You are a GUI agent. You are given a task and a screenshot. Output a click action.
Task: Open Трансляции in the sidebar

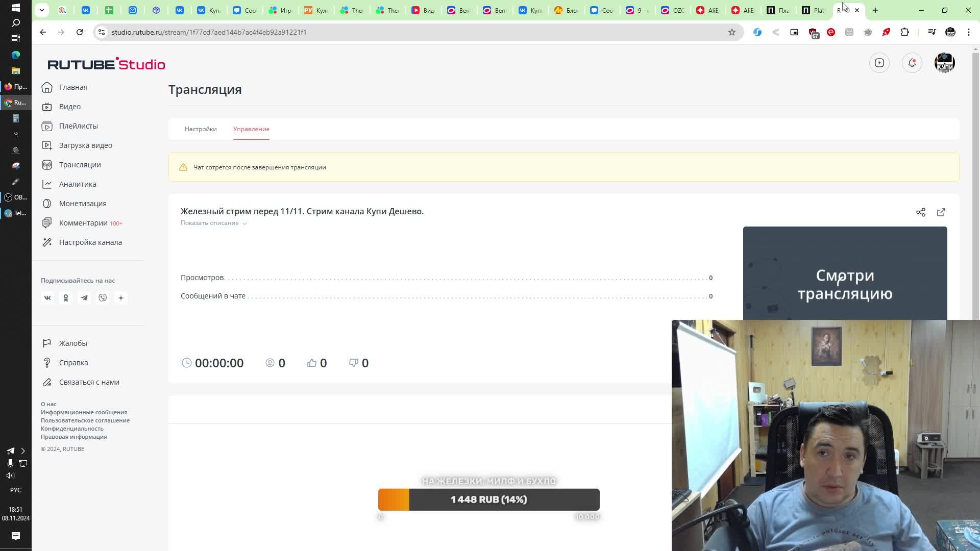80,165
